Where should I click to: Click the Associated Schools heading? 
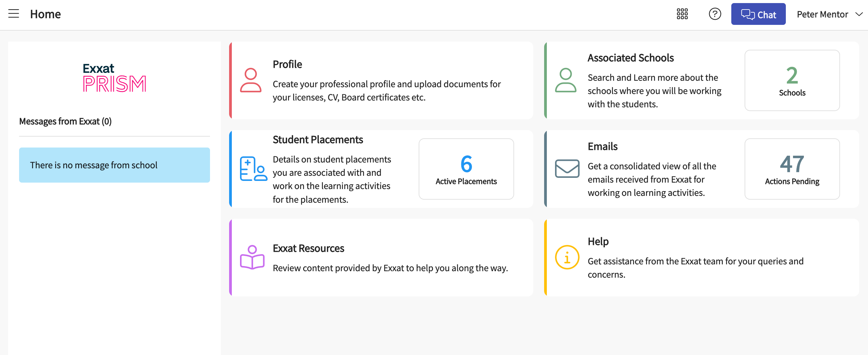tap(630, 58)
